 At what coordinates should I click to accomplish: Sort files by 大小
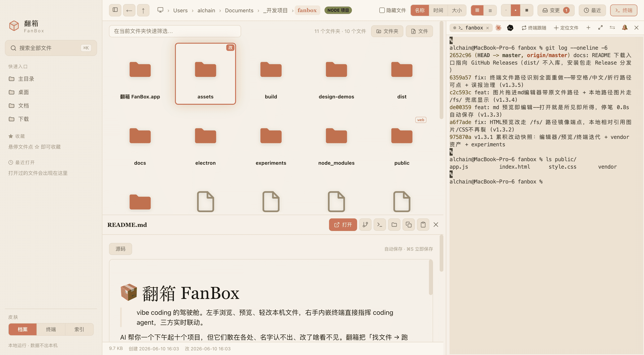[x=457, y=10]
